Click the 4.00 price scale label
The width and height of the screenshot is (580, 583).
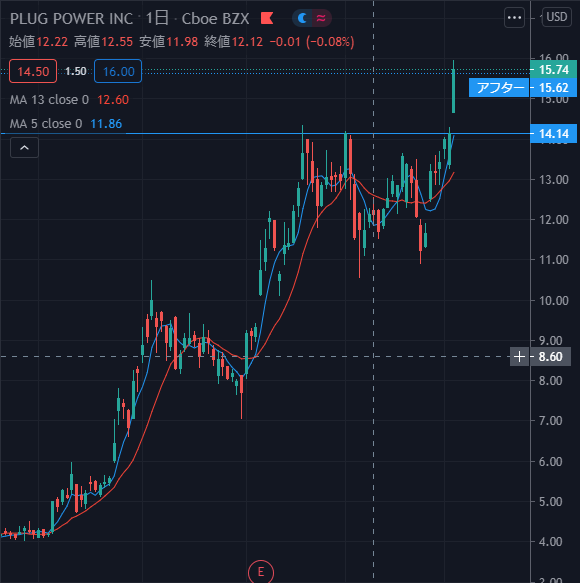point(550,542)
